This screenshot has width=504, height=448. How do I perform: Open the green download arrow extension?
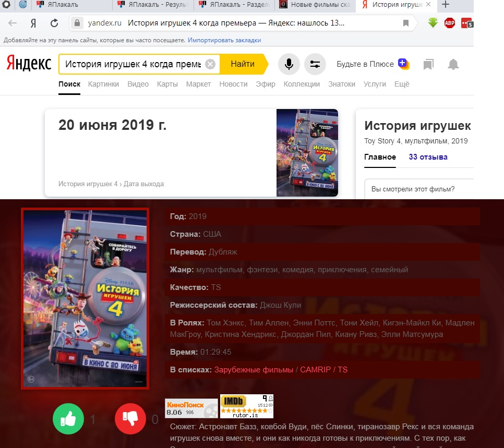[x=433, y=23]
